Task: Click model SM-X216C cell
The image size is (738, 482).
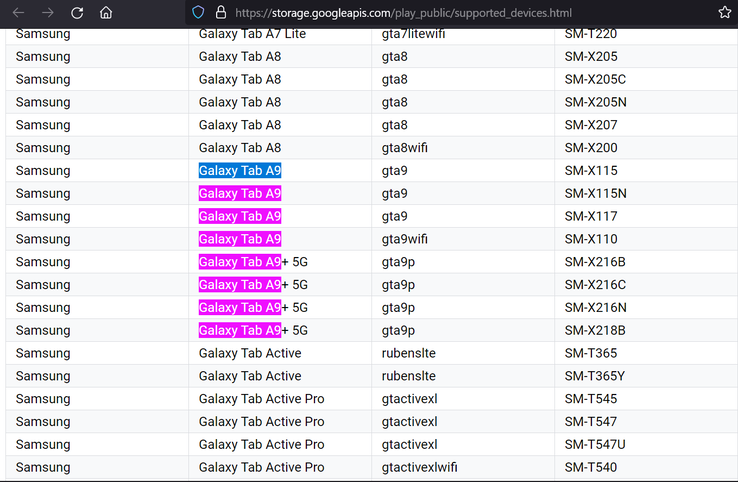Action: click(595, 285)
